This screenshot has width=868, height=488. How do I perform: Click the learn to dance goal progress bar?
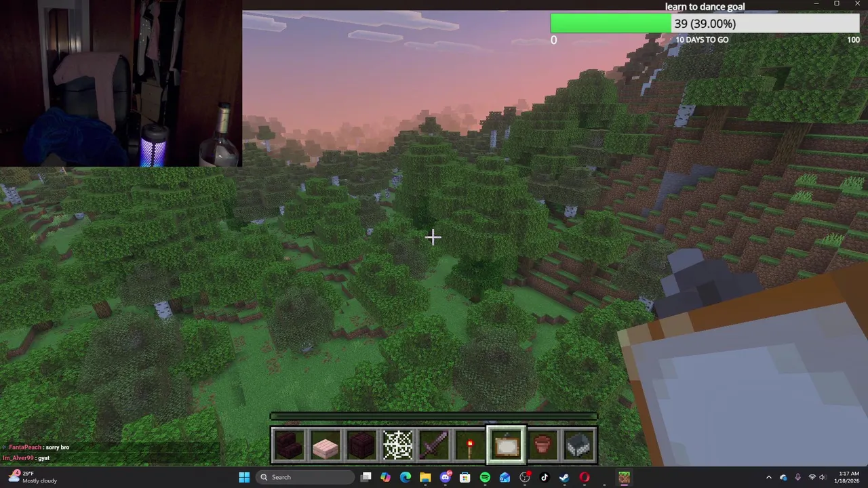click(705, 24)
